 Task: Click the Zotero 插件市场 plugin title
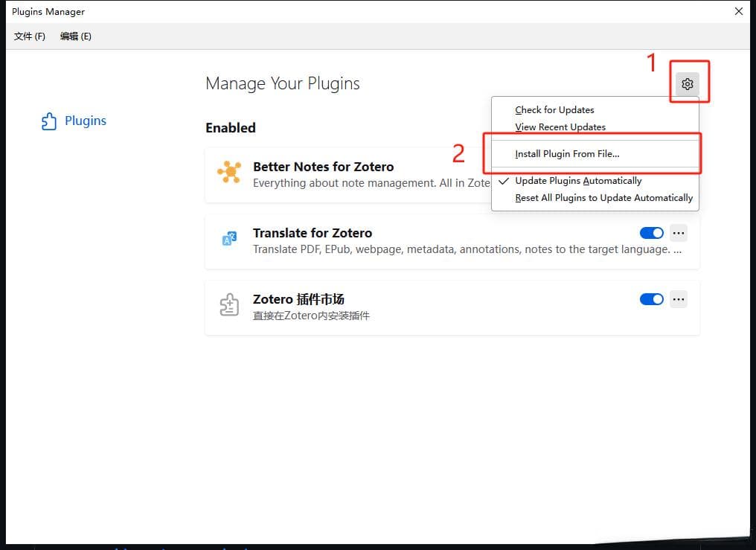298,299
